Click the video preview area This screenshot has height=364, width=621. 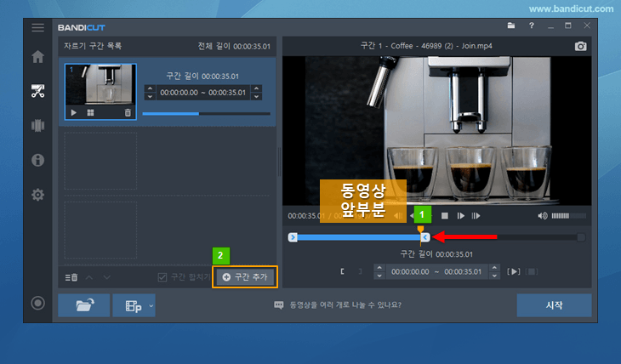[x=437, y=131]
